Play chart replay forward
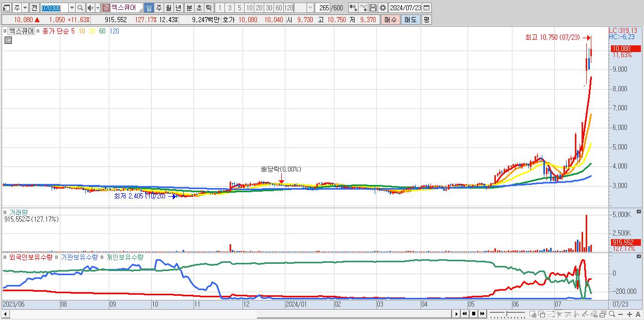Image resolution: width=644 pixels, height=320 pixels. click(x=457, y=314)
